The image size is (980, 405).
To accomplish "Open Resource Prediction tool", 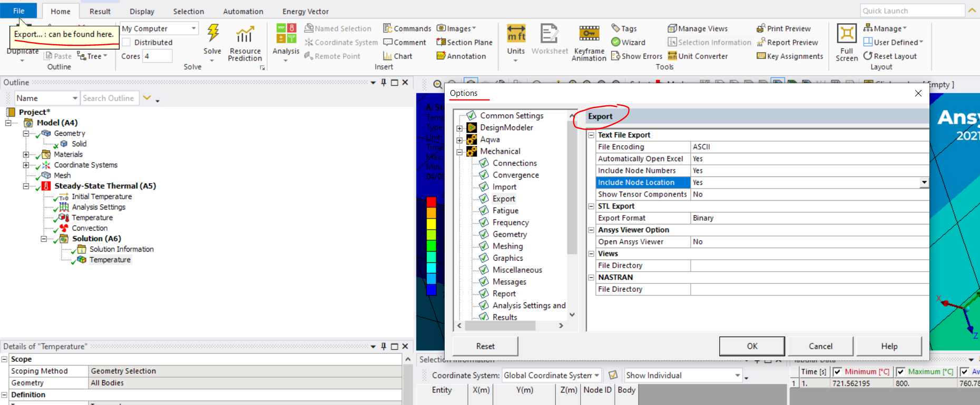I will (245, 43).
